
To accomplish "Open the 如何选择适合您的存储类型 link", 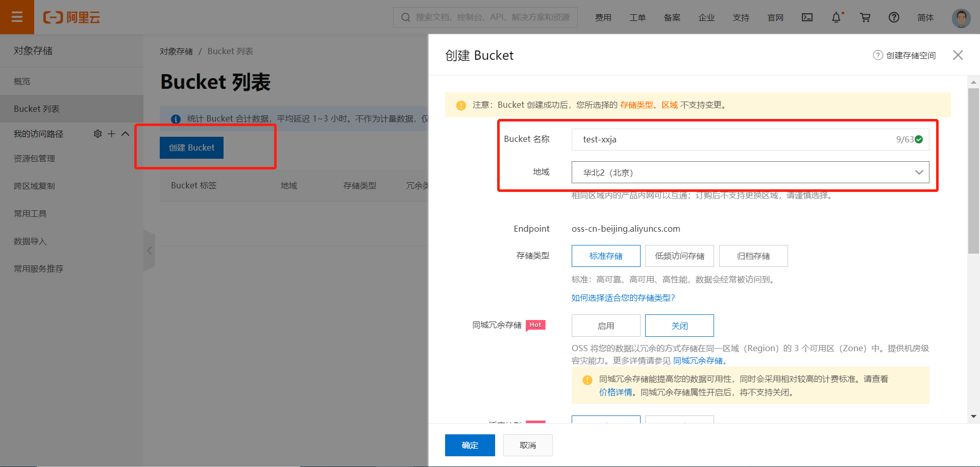I will 623,297.
